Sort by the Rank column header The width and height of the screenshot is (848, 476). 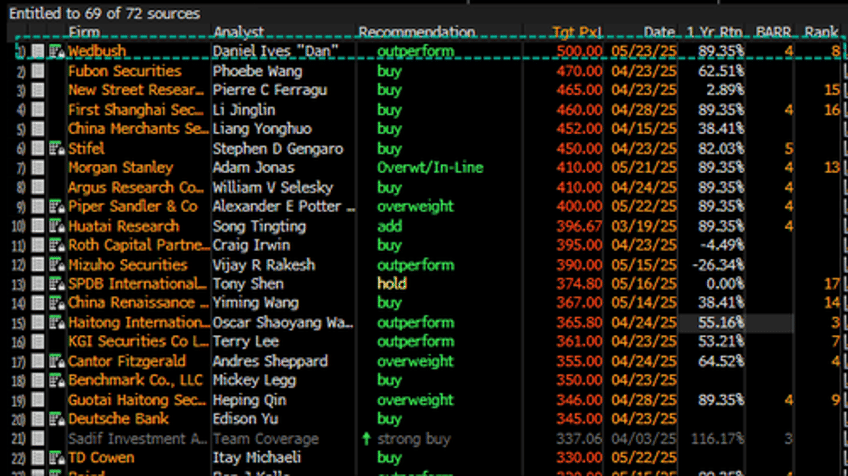[821, 32]
